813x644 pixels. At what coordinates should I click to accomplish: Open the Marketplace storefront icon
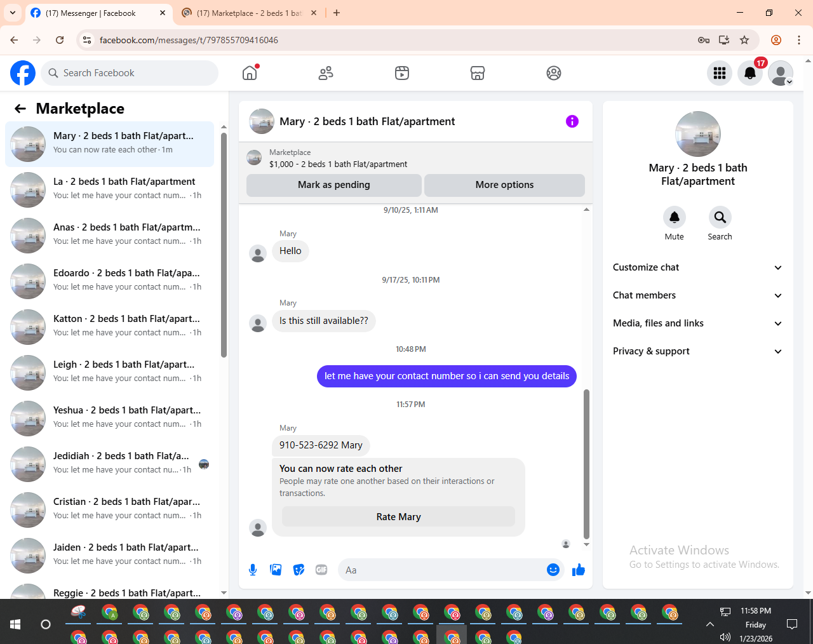(478, 73)
